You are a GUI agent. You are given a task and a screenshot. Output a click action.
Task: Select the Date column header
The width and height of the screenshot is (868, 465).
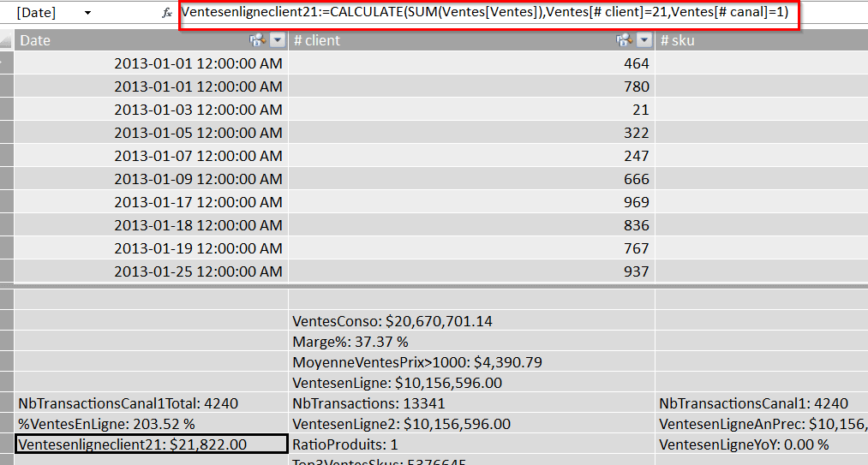[129, 40]
